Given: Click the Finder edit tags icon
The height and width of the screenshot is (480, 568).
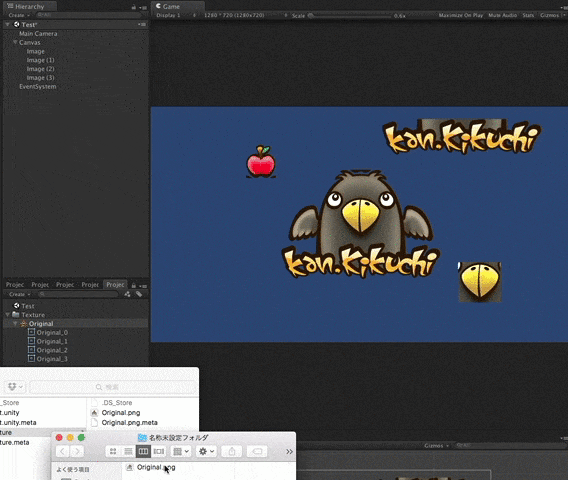Looking at the screenshot, I should 257,451.
